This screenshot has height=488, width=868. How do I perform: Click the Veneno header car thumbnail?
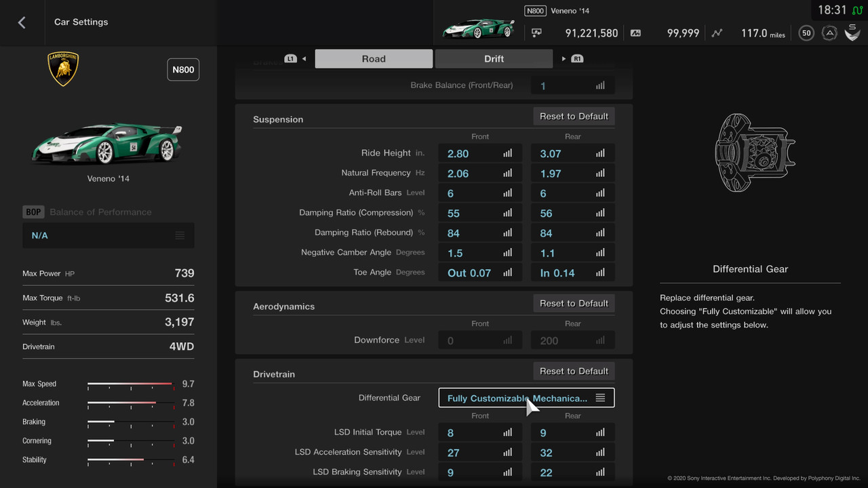tap(478, 28)
